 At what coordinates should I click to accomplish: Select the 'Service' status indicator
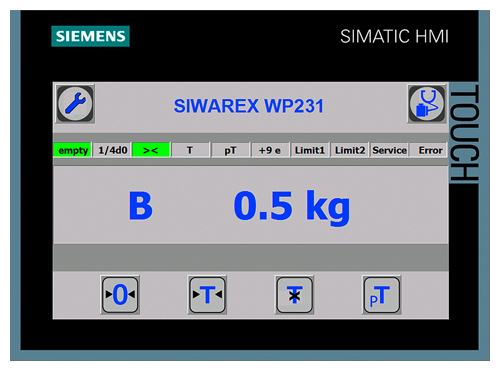(389, 150)
